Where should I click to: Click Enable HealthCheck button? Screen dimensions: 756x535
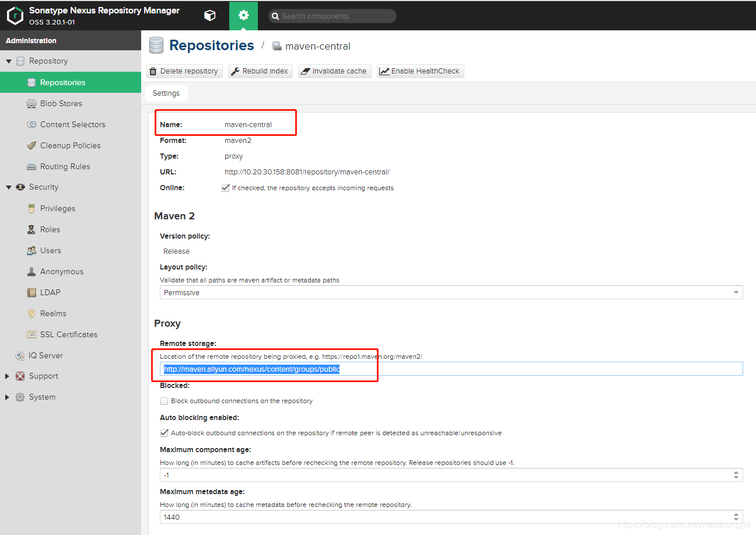click(x=421, y=71)
